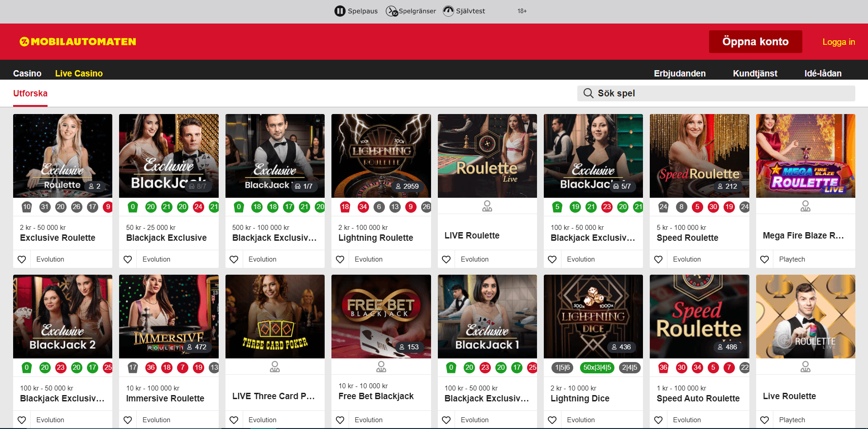Click the Mobilautomaten logo
The height and width of the screenshot is (429, 868).
(x=78, y=42)
